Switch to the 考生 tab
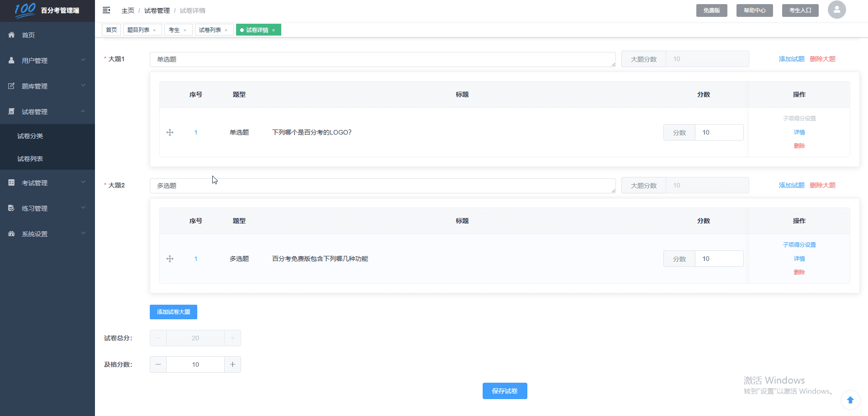The height and width of the screenshot is (416, 868). click(x=174, y=30)
